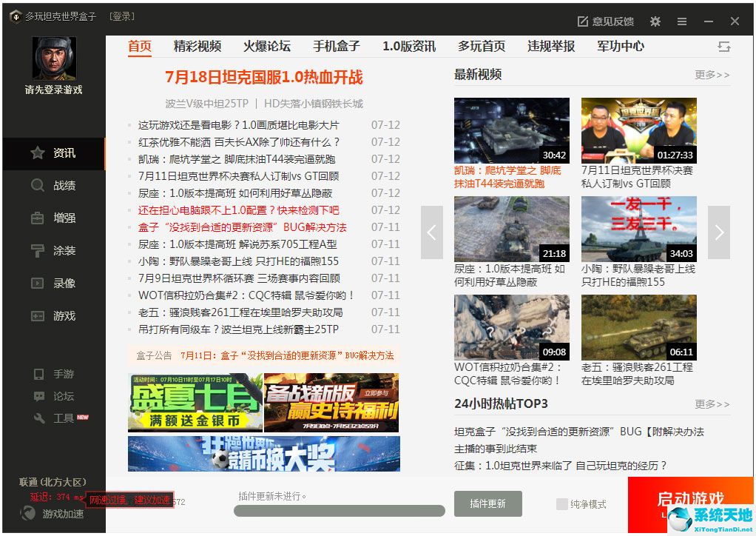The height and width of the screenshot is (536, 756).
Task: Open video thumbnail with duration 01:27:33
Action: click(x=639, y=131)
